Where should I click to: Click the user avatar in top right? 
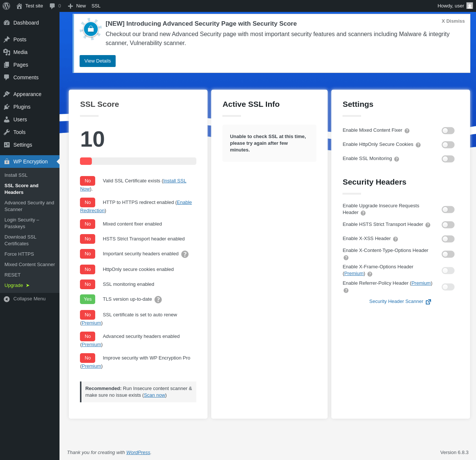click(470, 6)
